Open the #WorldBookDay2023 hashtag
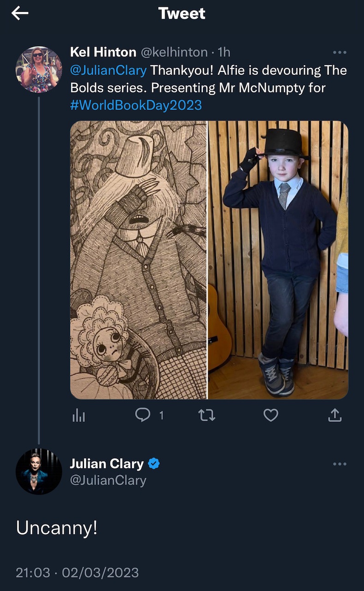 136,105
